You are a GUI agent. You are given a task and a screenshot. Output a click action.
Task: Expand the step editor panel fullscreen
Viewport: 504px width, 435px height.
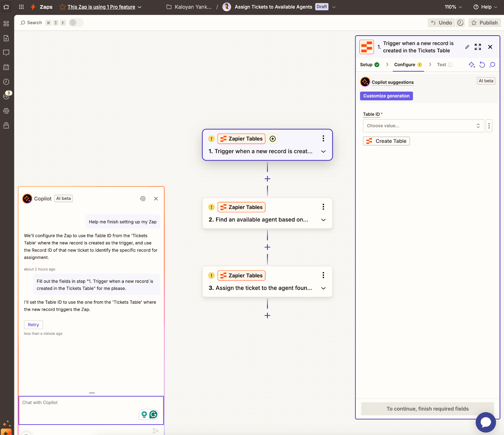(x=478, y=47)
